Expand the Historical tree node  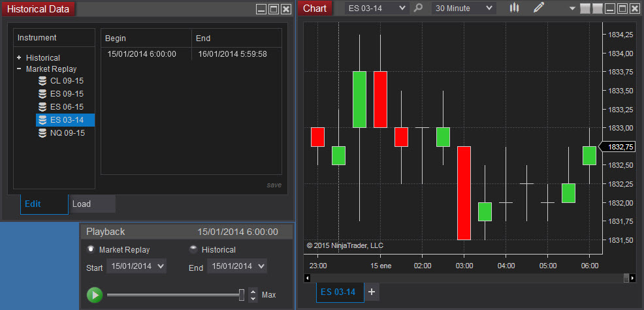coord(19,57)
